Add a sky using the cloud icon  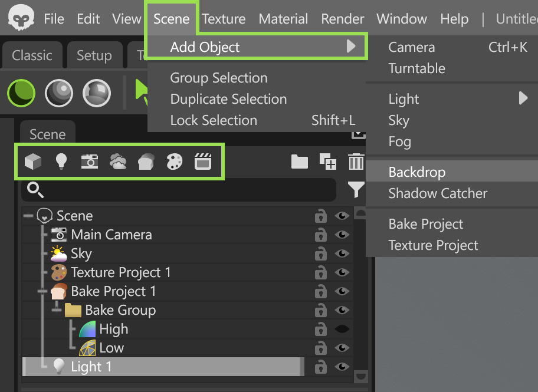click(x=118, y=162)
